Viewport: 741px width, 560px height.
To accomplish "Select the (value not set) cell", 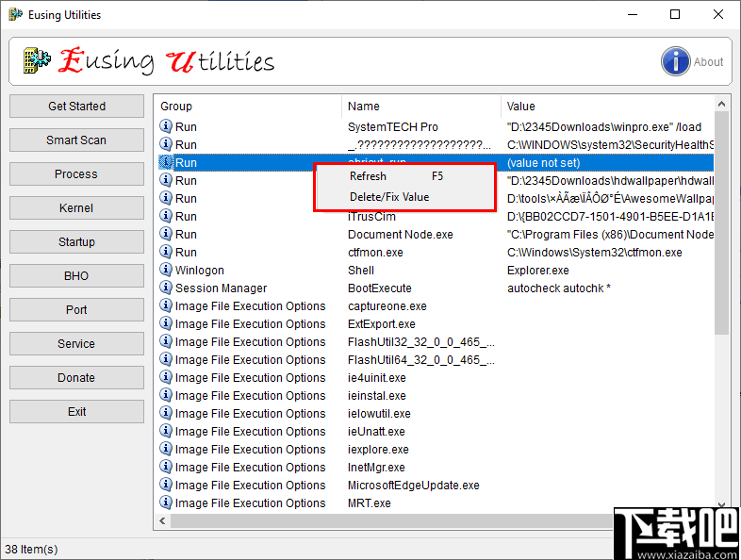I will [x=543, y=162].
